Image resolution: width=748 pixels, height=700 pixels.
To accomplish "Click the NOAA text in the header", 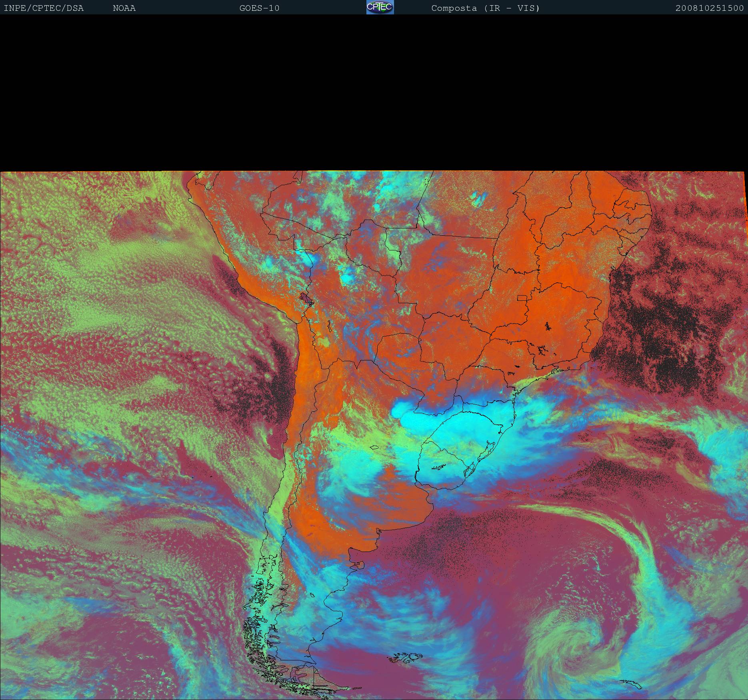I will [124, 8].
